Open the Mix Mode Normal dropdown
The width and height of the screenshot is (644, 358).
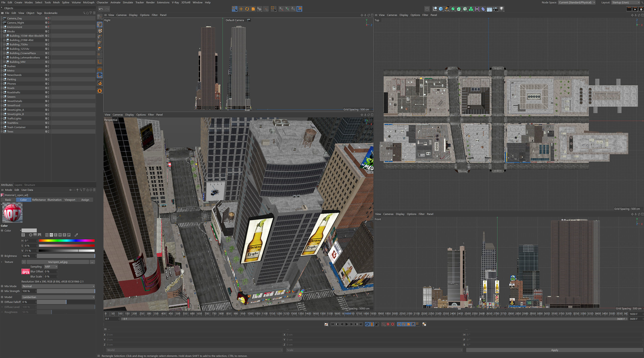(x=58, y=286)
